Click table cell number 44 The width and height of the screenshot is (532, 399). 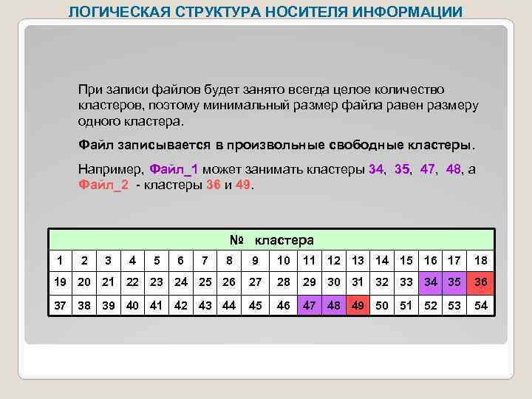229,305
